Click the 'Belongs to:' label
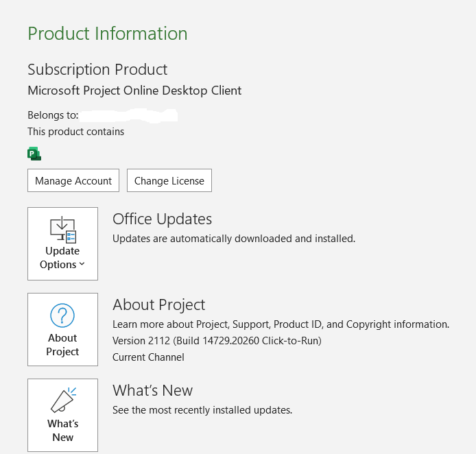This screenshot has width=476, height=454. (x=53, y=115)
